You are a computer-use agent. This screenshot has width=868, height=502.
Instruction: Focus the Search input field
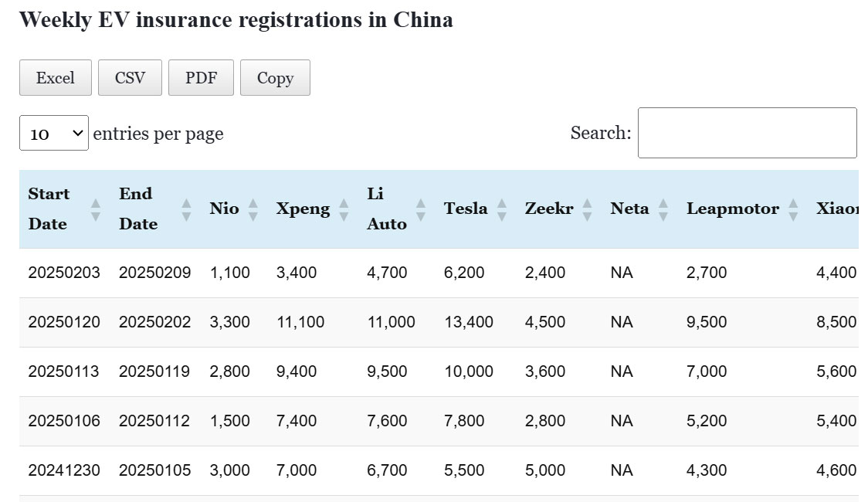[x=747, y=133]
